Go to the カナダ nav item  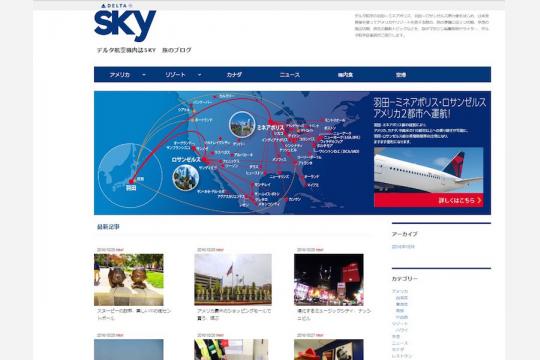(x=234, y=75)
